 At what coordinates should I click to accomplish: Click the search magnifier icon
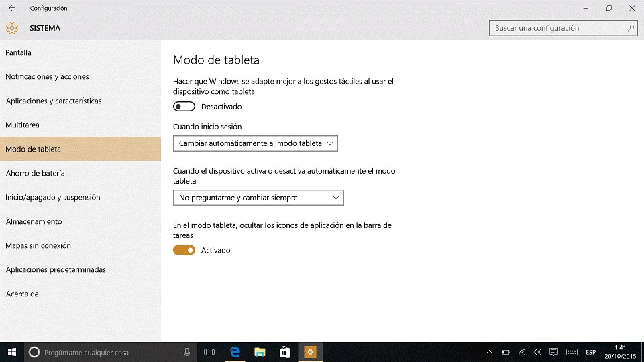click(x=631, y=28)
